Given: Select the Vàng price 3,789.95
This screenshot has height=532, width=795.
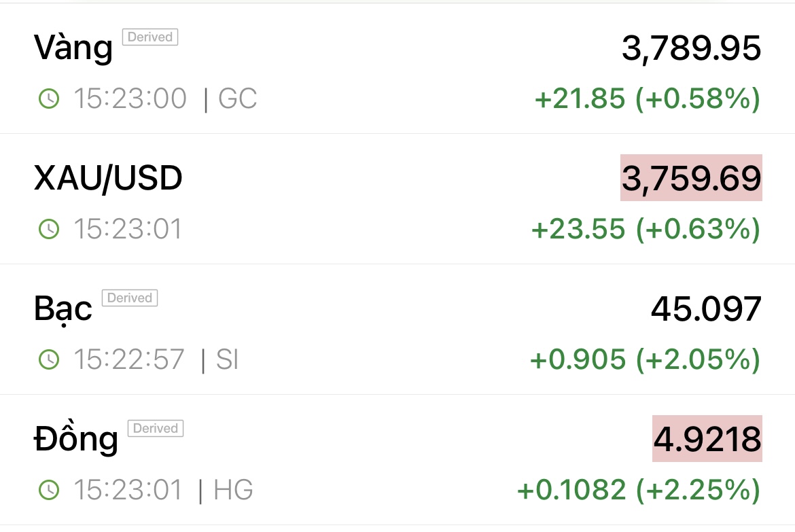Looking at the screenshot, I should 691,48.
